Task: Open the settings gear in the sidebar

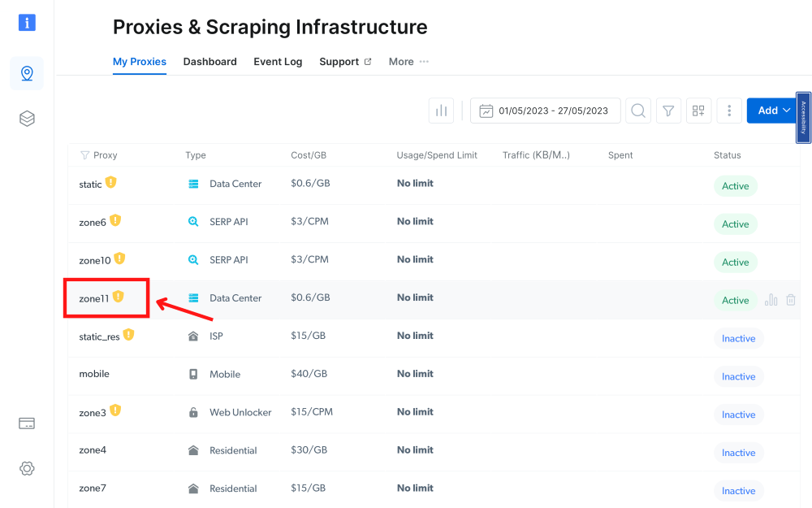Action: [x=27, y=468]
